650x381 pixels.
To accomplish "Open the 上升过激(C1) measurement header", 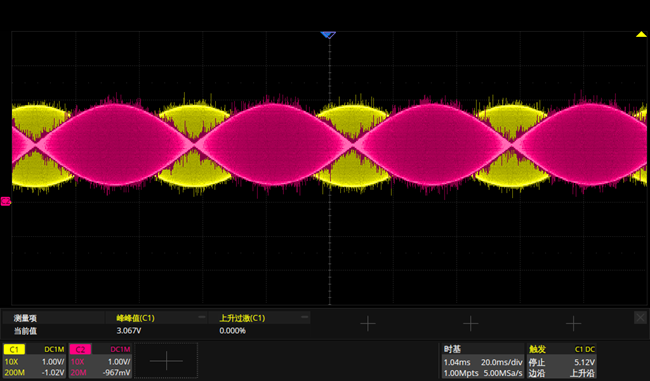I will point(242,318).
